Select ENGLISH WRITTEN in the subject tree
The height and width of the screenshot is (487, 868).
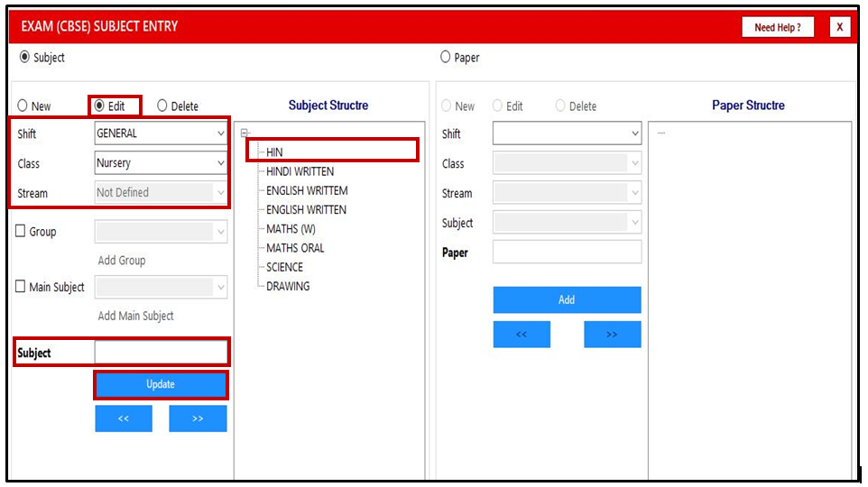306,210
